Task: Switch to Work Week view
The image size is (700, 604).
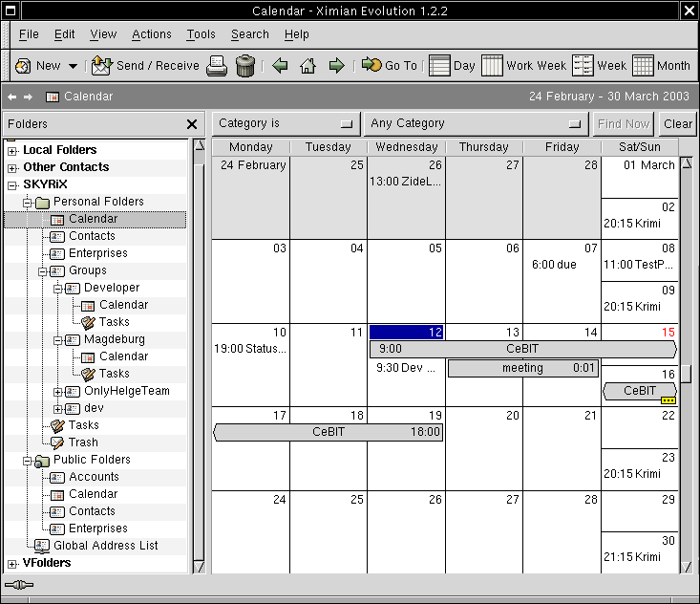Action: click(523, 66)
